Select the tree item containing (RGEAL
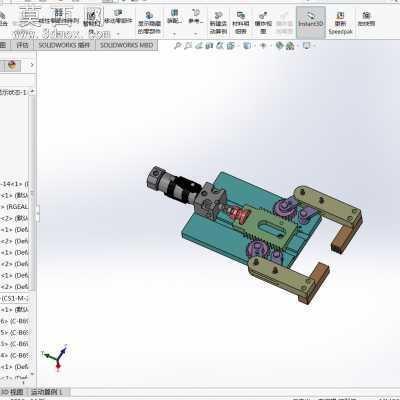The height and width of the screenshot is (400, 400). [x=14, y=207]
